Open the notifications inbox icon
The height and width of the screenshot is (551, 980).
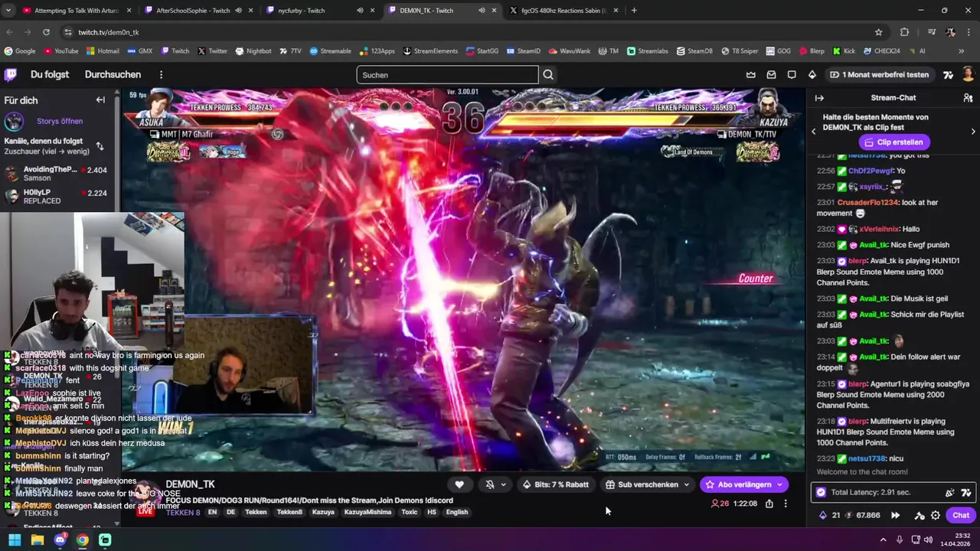click(771, 74)
